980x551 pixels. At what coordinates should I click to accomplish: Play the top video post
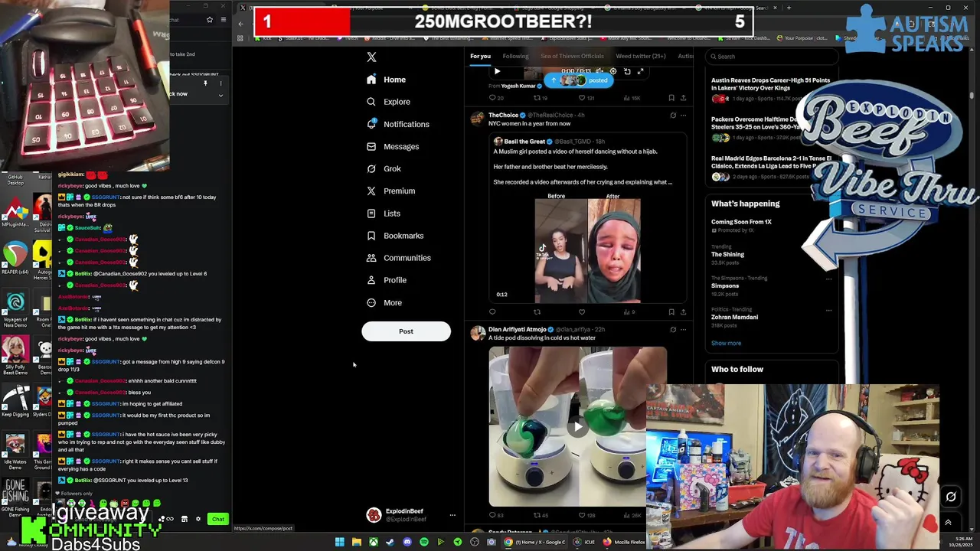[x=497, y=71]
